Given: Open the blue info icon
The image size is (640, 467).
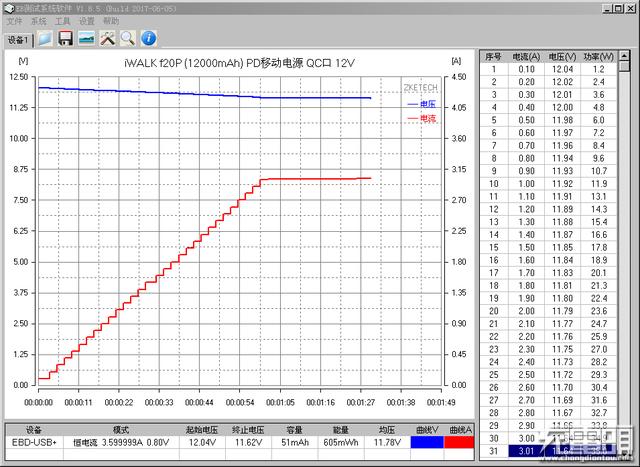Looking at the screenshot, I should (149, 39).
